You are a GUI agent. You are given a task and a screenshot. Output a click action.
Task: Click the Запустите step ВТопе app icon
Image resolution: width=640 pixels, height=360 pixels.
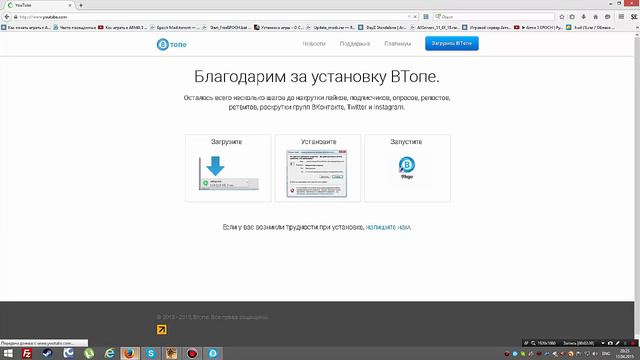coord(407,167)
